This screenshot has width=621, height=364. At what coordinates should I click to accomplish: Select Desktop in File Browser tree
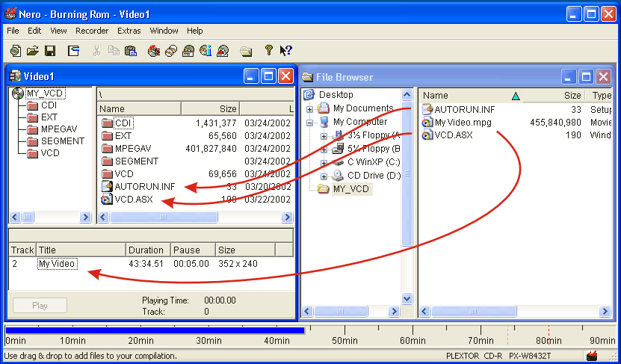(336, 95)
